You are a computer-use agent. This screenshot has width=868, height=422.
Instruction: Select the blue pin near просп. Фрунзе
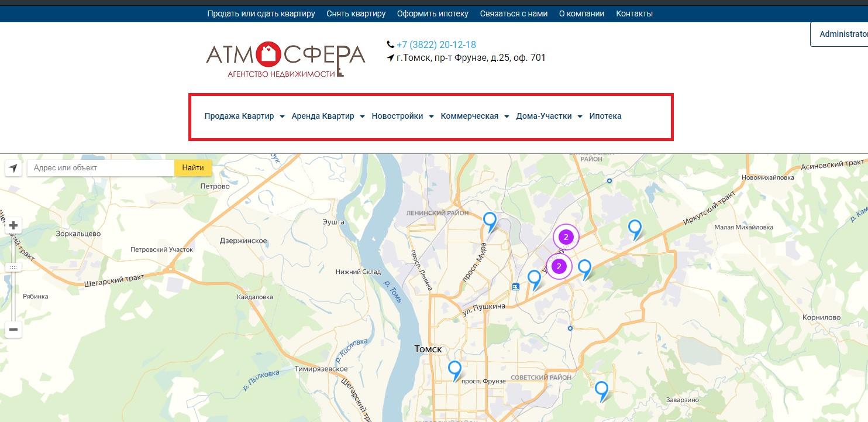(455, 371)
